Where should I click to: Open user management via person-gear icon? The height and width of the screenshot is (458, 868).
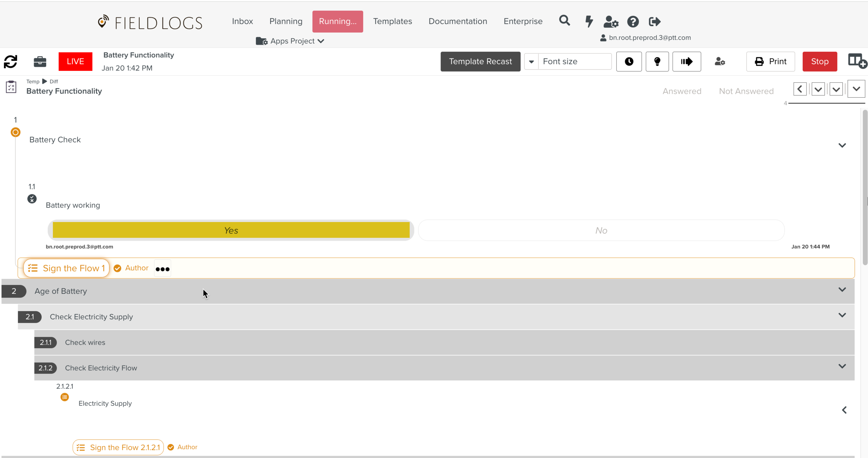(611, 22)
